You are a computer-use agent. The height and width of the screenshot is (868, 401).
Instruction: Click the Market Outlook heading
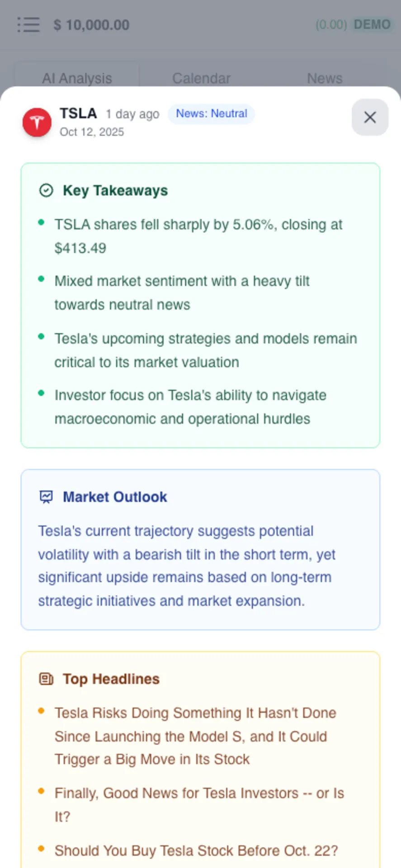click(115, 497)
